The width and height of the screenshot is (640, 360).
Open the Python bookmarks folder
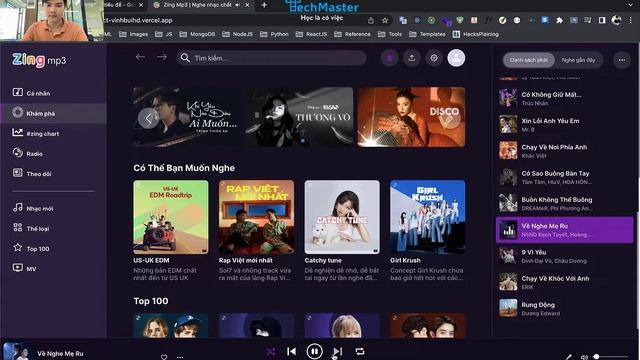274,34
